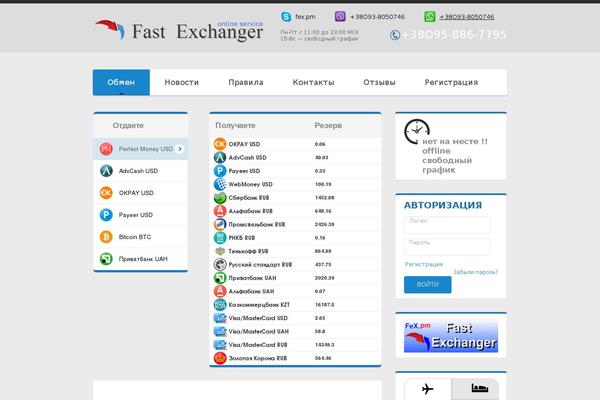Click the Забыли пароль? link
This screenshot has height=400, width=600.
476,272
